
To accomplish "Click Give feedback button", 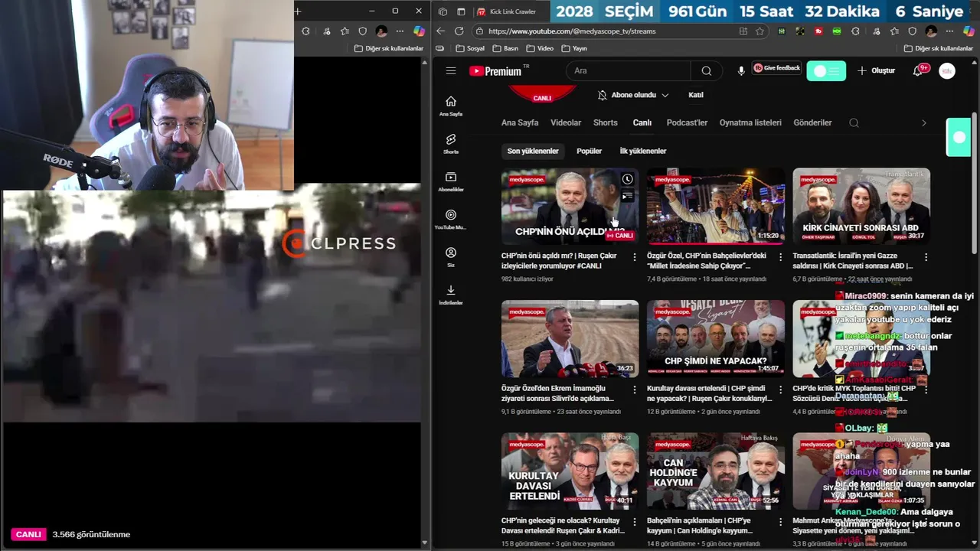I will [777, 68].
